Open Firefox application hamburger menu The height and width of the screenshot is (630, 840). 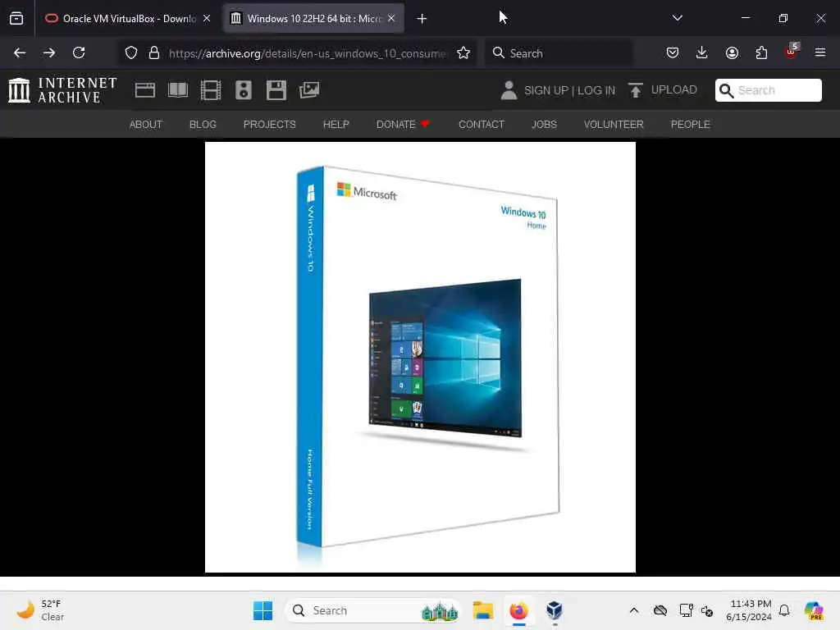(x=820, y=52)
